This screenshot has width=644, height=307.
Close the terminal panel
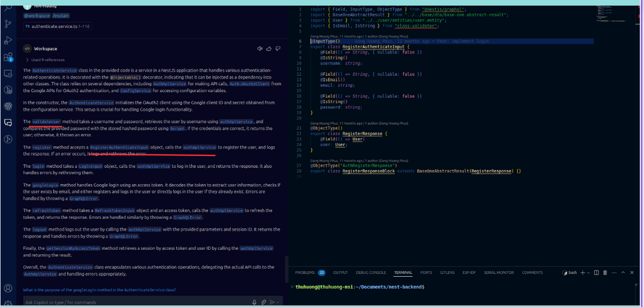(x=633, y=272)
